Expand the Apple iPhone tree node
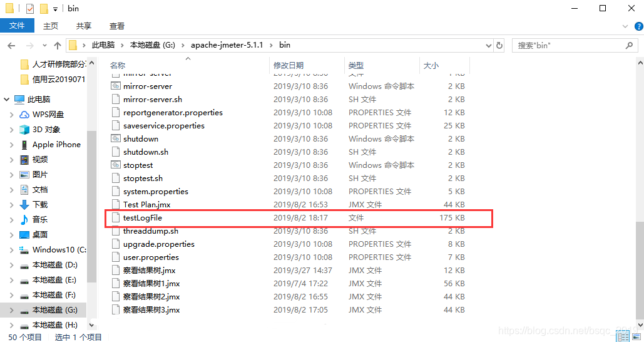Image resolution: width=644 pixels, height=342 pixels. [x=12, y=144]
